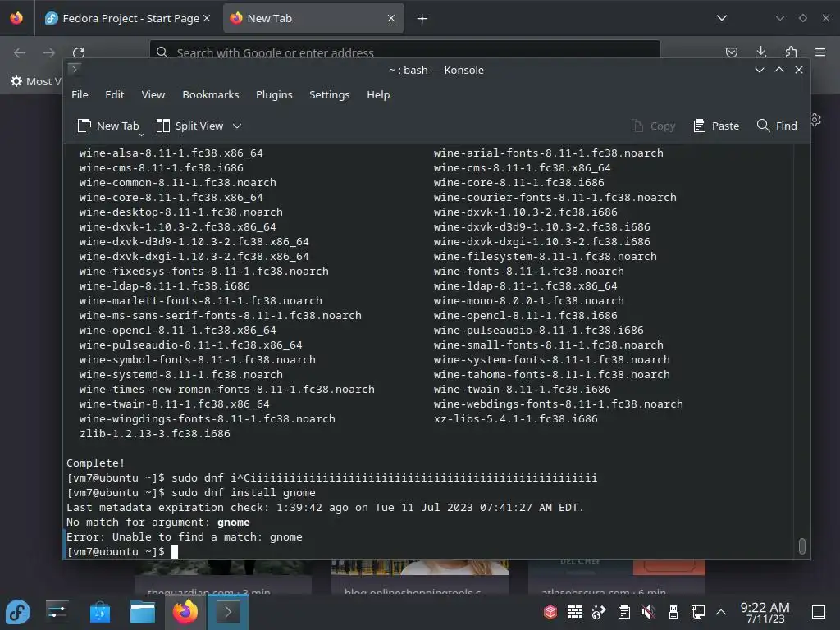Screen dimensions: 840x630
Task: Click network display tray icon
Action: 697,612
